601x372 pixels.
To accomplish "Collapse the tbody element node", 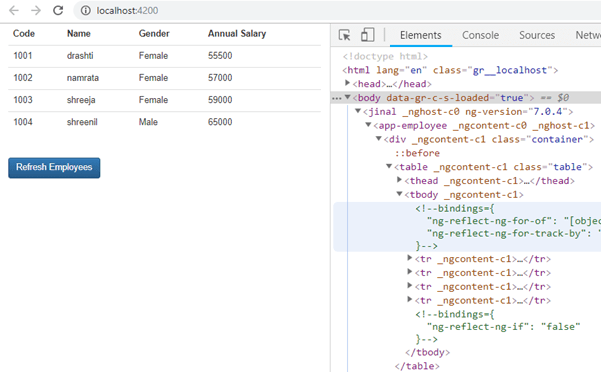I will coord(399,194).
